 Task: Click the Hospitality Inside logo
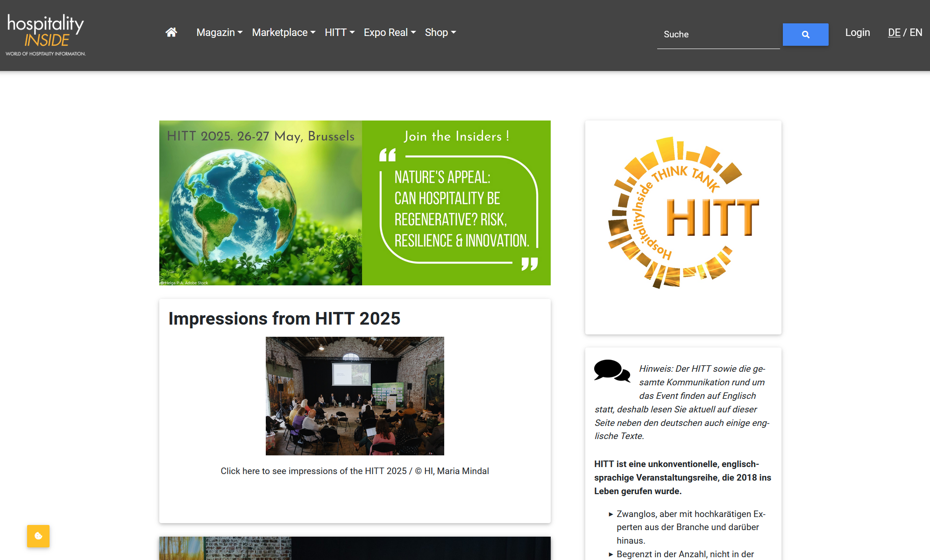(46, 35)
